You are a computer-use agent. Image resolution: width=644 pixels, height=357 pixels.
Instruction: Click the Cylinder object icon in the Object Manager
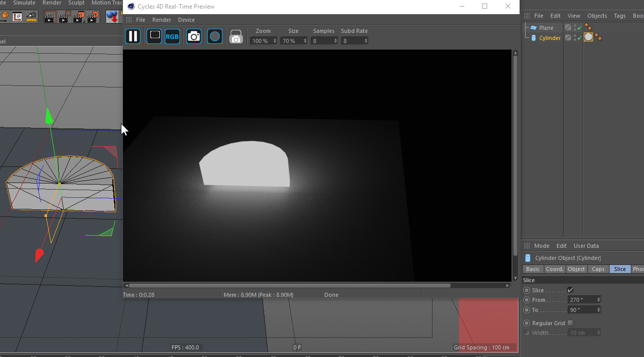click(x=533, y=38)
